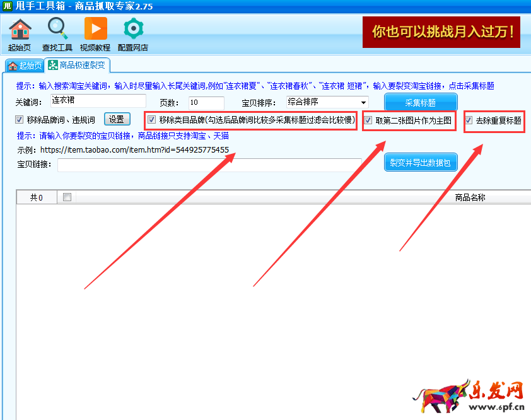The image size is (531, 420).
Task: Switch to the 起始页 tab
Action: coord(25,66)
